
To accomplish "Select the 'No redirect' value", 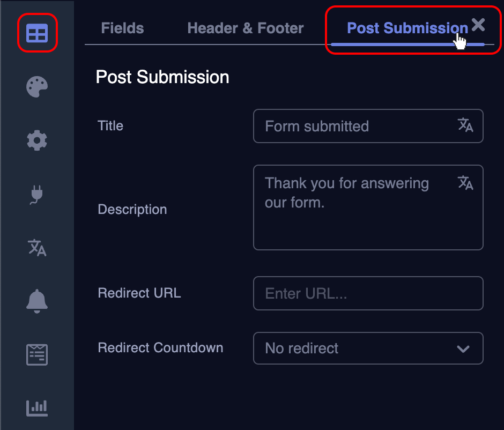I will [x=301, y=348].
